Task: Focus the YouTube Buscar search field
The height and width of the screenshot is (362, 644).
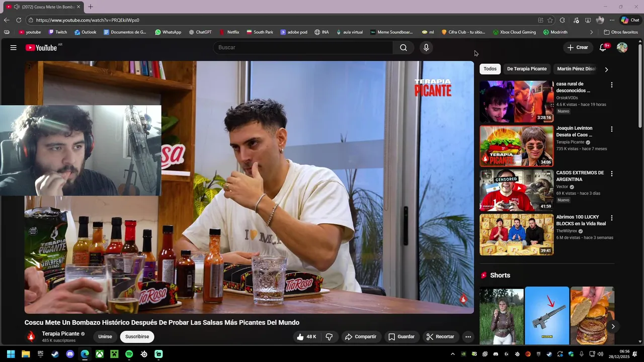Action: pos(303,47)
